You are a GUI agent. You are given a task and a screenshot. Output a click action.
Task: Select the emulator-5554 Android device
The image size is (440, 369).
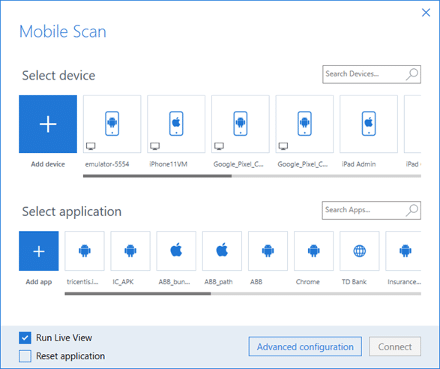point(112,124)
